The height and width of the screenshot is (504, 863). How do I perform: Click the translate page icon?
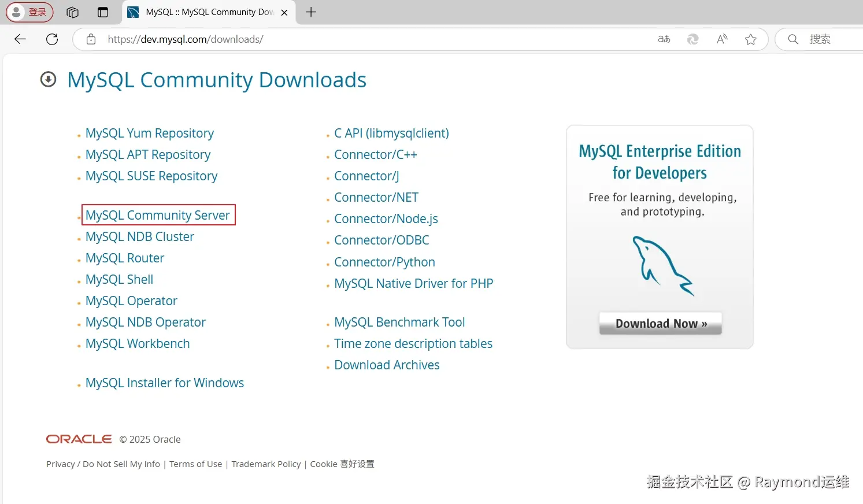tap(664, 39)
